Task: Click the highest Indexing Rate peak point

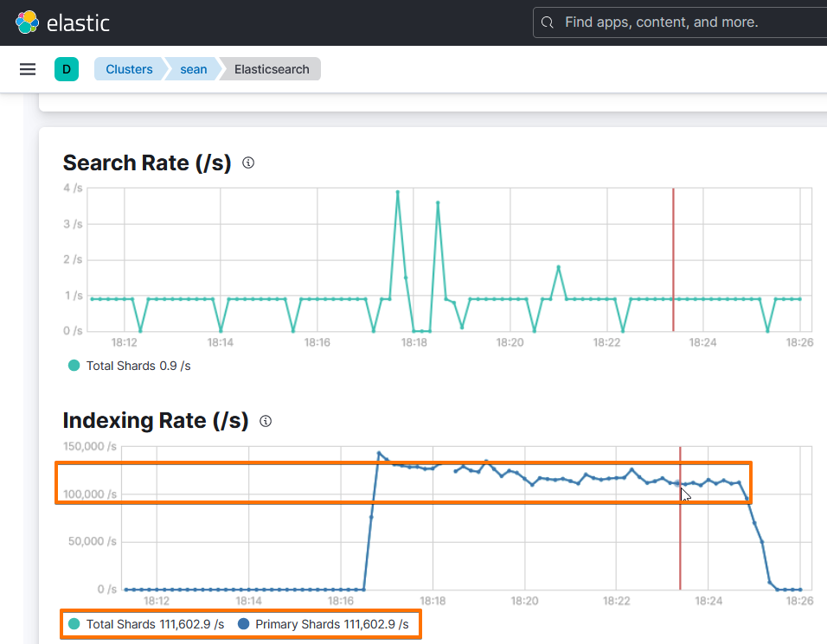Action: pyautogui.click(x=379, y=453)
